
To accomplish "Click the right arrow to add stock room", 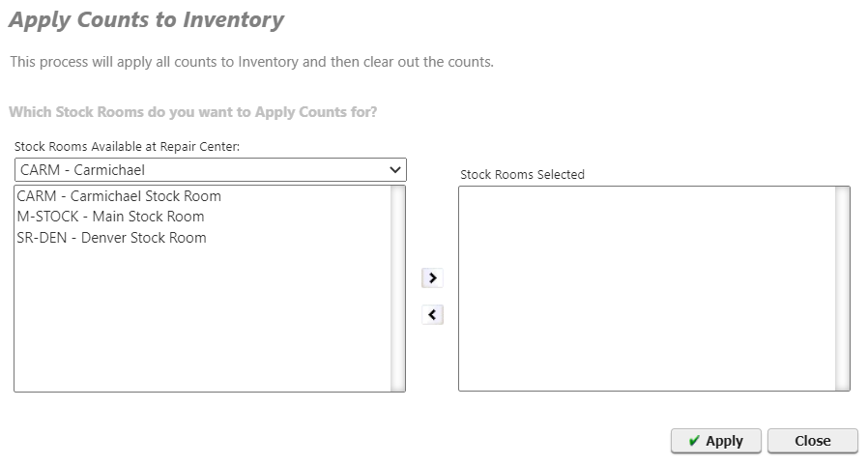I will point(432,277).
